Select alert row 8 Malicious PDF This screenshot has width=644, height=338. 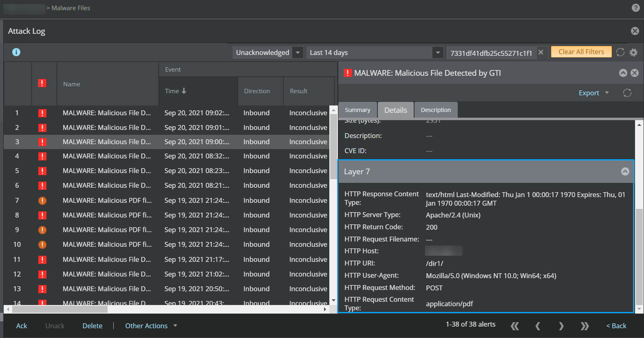point(167,215)
